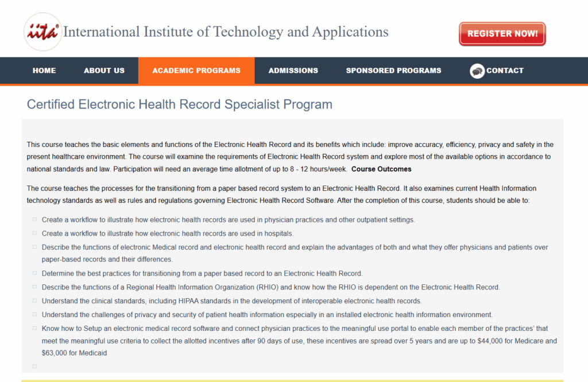Check the box beside meaningful use portal outcome
Image resolution: width=588 pixels, height=382 pixels.
tap(33, 327)
